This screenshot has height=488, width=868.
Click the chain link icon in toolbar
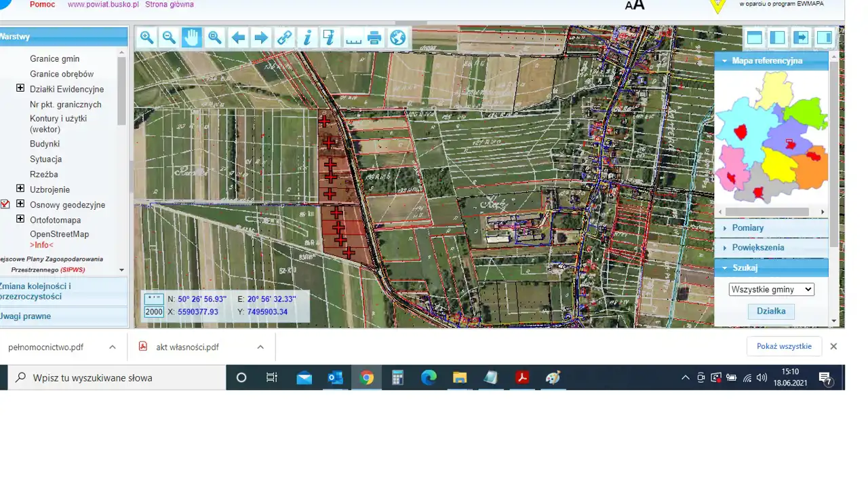[x=284, y=38]
